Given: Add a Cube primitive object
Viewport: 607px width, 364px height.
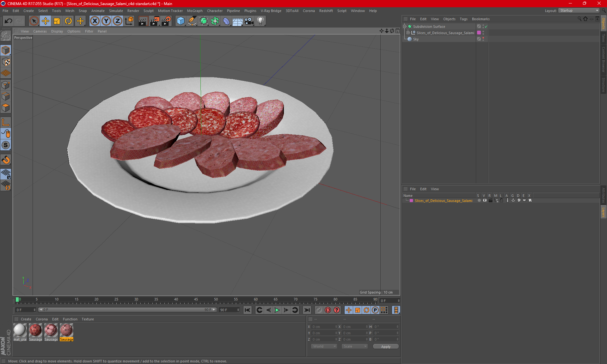Looking at the screenshot, I should (x=181, y=21).
